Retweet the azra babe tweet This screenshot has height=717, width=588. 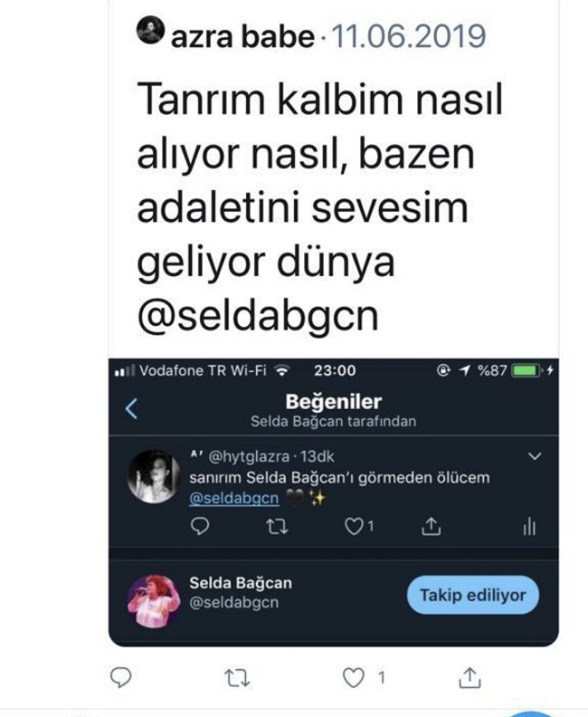(x=238, y=678)
